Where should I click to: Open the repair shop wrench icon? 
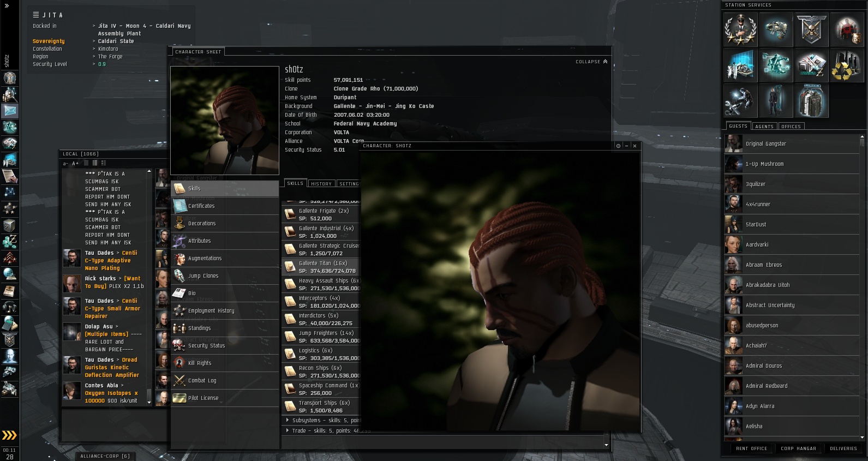[740, 100]
